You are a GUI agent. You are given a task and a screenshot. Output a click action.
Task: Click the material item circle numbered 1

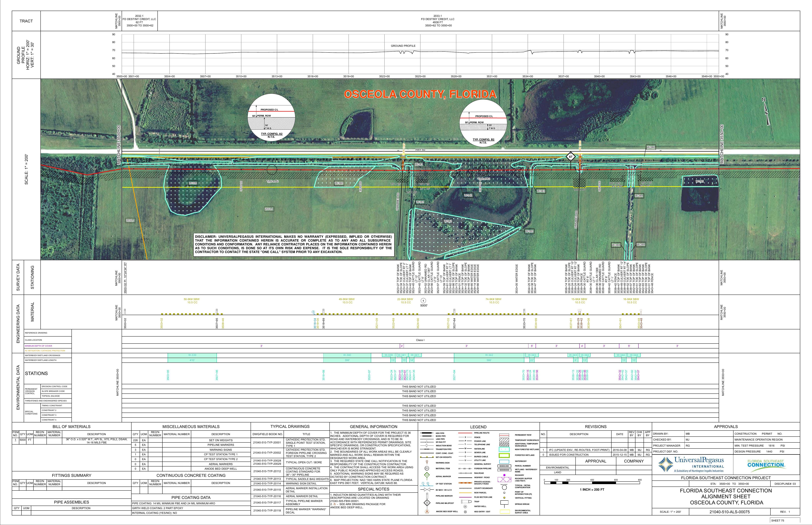point(423,301)
